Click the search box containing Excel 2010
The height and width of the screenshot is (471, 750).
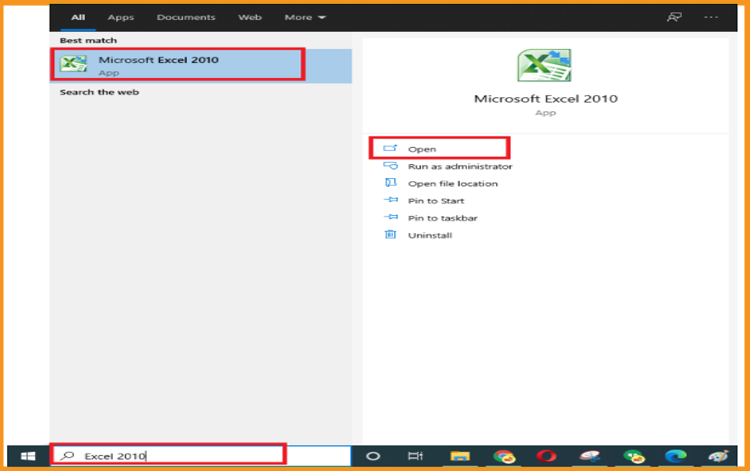[x=201, y=456]
